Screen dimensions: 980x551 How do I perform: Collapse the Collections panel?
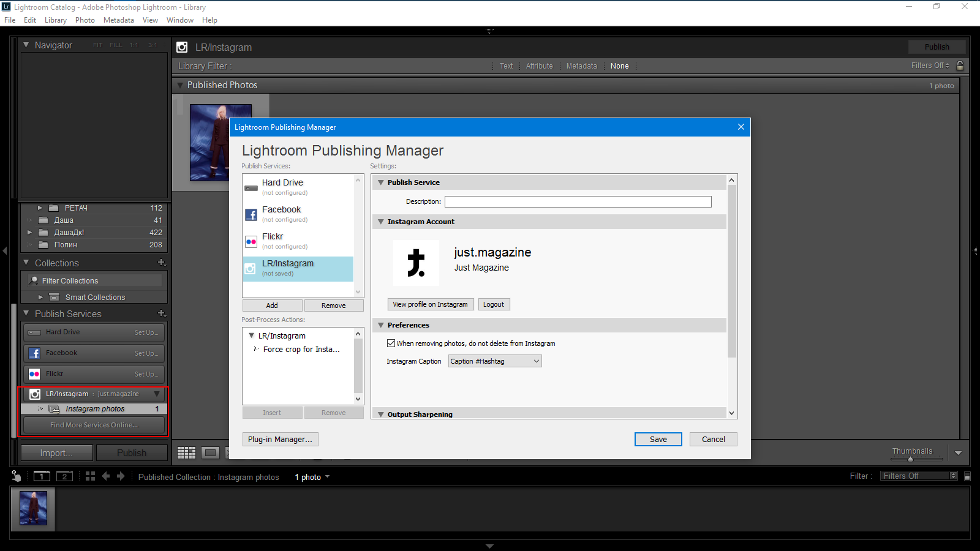coord(26,263)
